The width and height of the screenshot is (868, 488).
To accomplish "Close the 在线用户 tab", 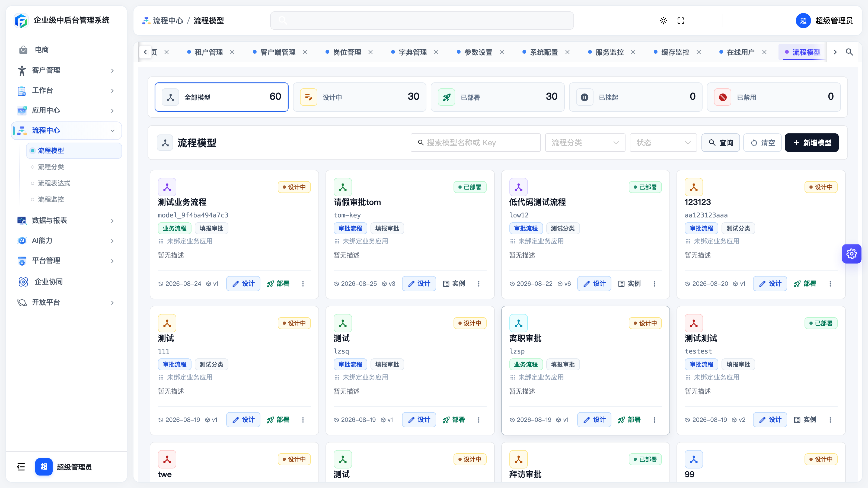I will pos(764,52).
